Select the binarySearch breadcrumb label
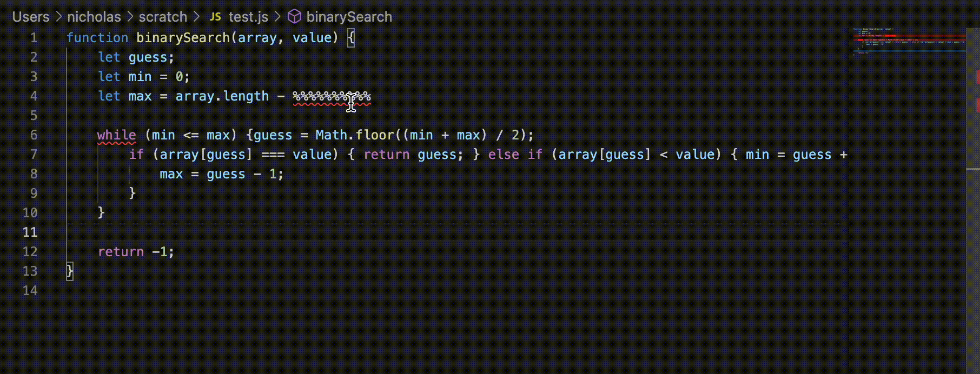Viewport: 980px width, 374px height. pyautogui.click(x=349, y=17)
